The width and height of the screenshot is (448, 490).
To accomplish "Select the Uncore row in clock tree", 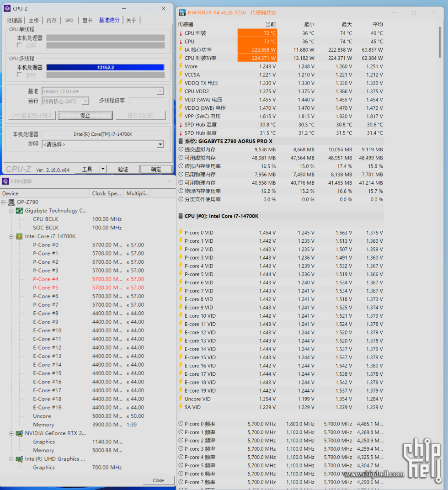I will click(89, 416).
